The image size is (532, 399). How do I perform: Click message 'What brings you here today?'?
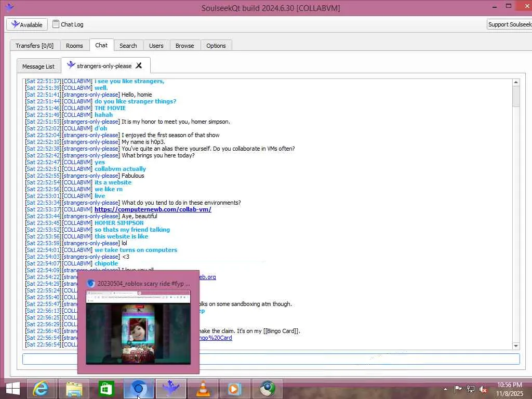(158, 155)
